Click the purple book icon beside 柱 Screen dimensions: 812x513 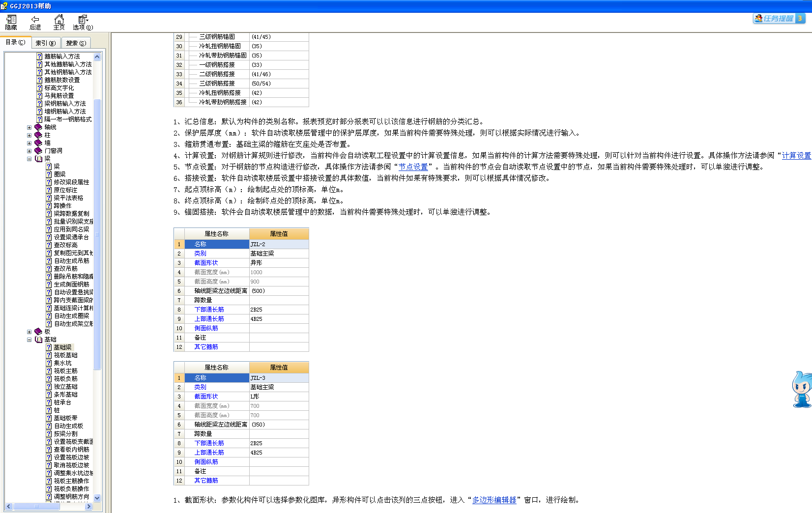coord(38,135)
